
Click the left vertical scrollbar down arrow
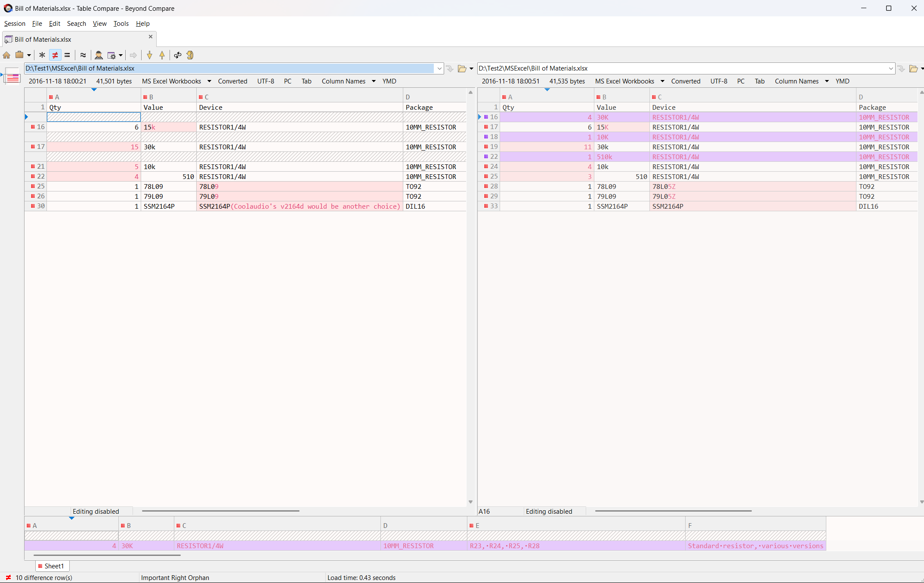[470, 502]
